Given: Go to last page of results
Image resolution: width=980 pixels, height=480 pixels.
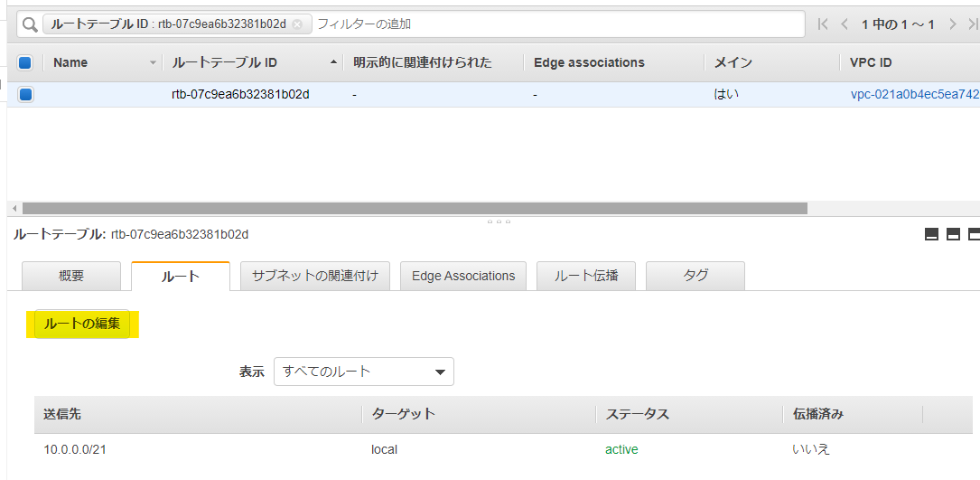Looking at the screenshot, I should coord(973,24).
